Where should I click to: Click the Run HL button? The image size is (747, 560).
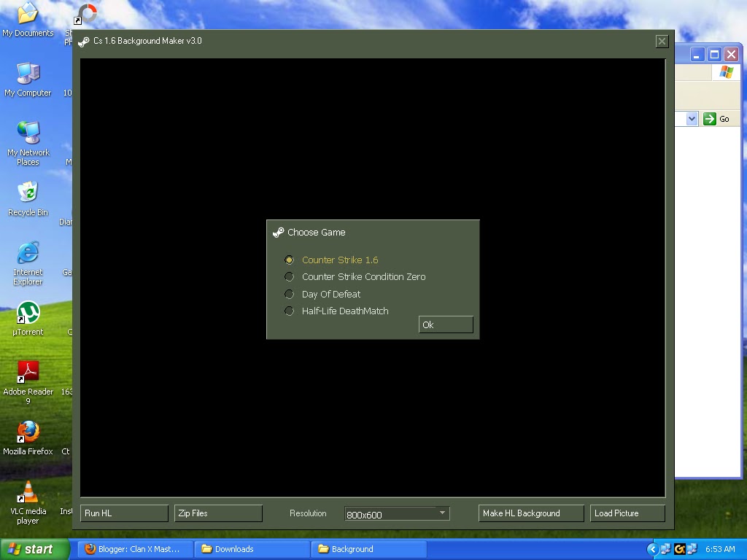pos(124,513)
